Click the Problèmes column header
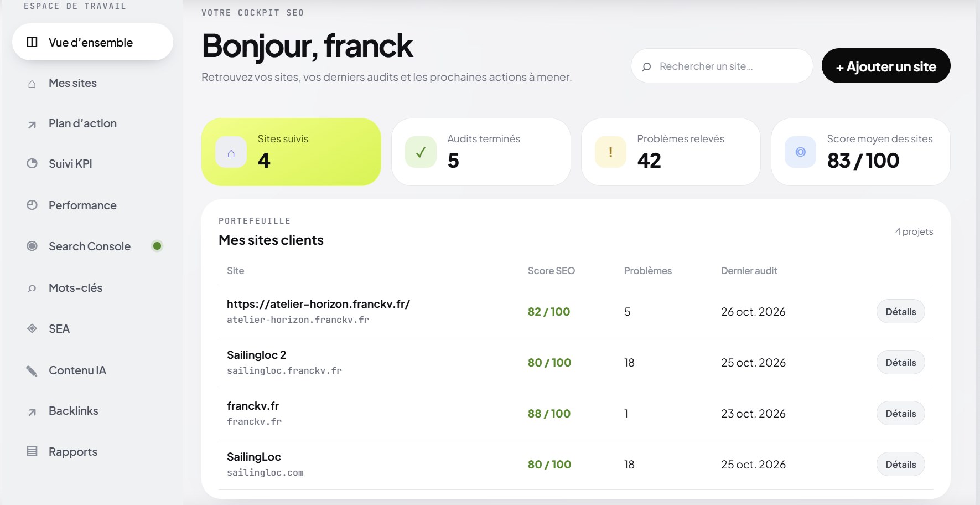980x505 pixels. tap(647, 271)
